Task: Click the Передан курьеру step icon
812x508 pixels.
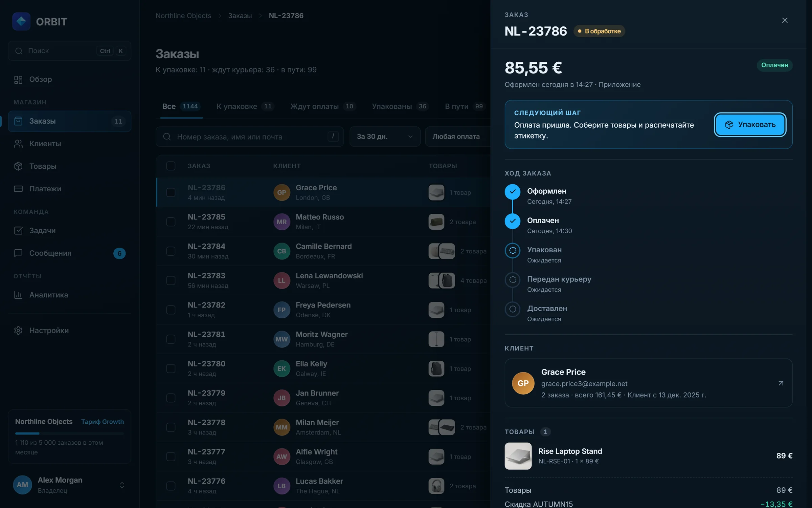Action: 513,280
